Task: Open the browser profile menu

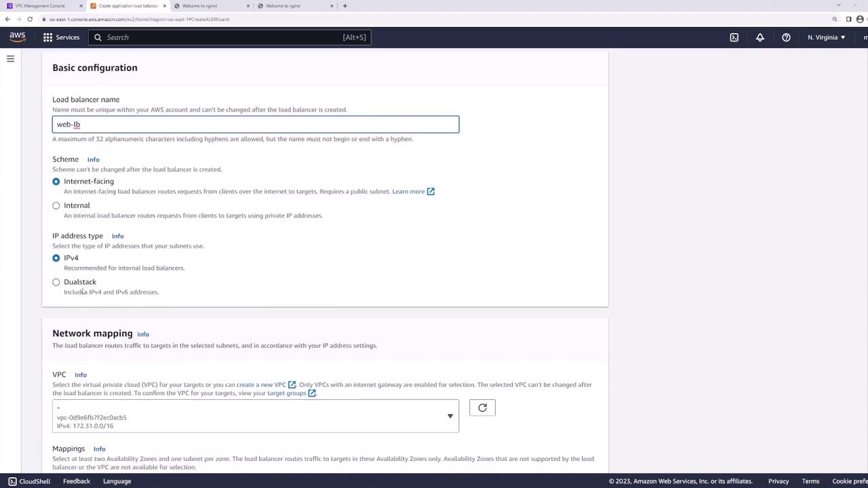Action: [860, 19]
